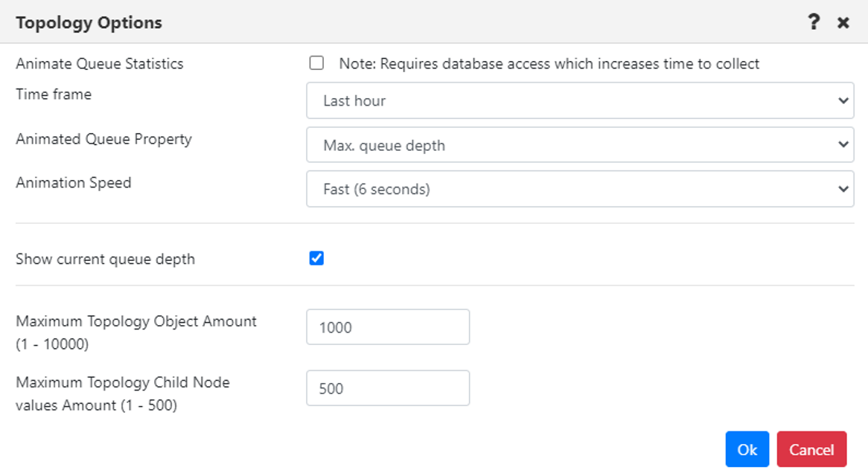
Task: Click the Animated Queue Property label
Action: (x=104, y=139)
